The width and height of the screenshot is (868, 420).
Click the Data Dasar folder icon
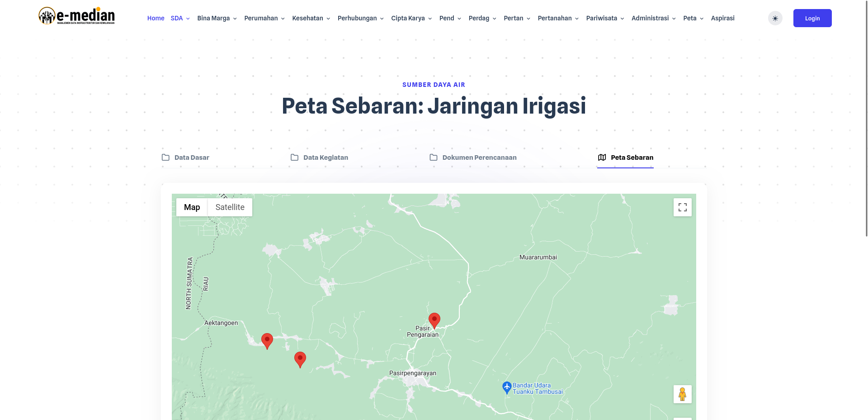click(165, 157)
